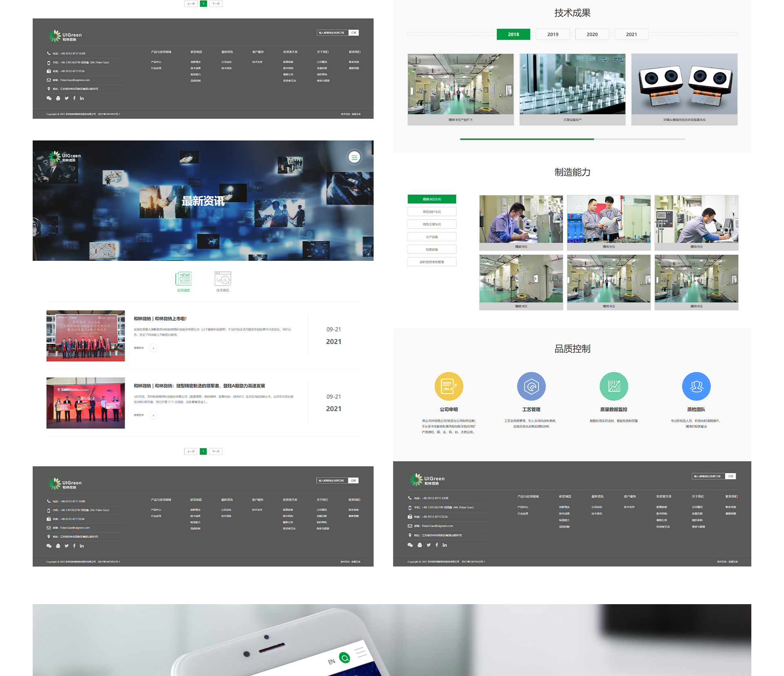Click 关于我们 in footer under 品质控制
784x676 pixels.
point(698,497)
